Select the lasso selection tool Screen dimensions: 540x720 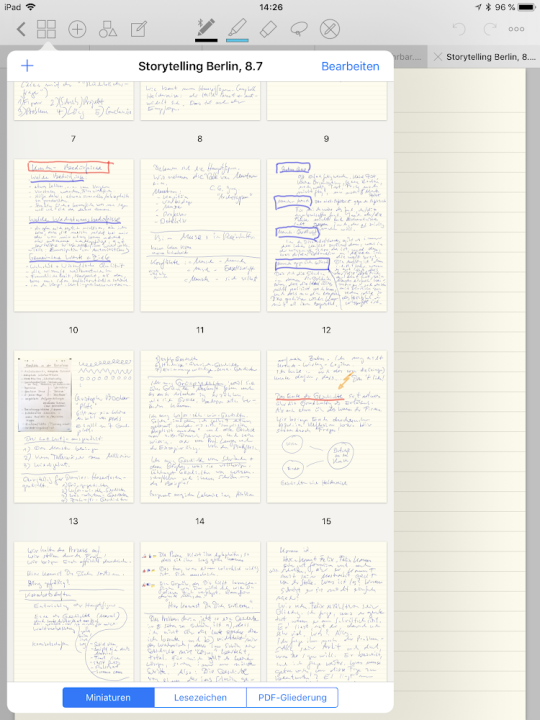pos(299,29)
